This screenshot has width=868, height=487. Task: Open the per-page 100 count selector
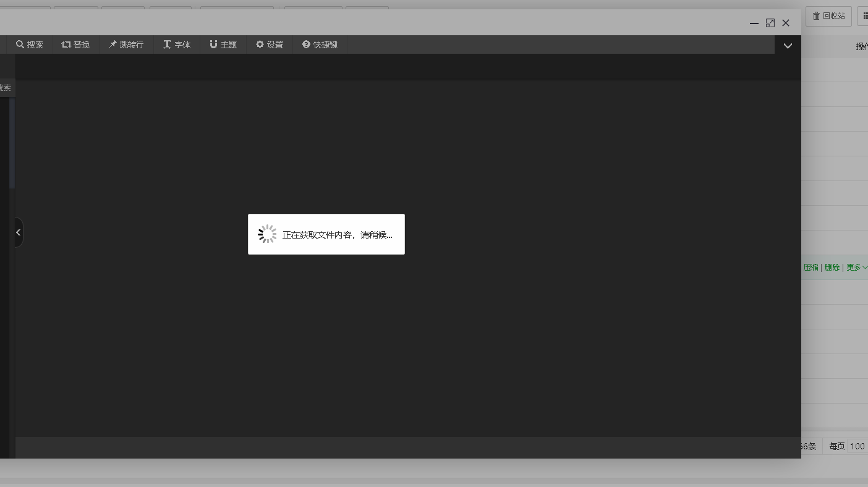click(x=858, y=446)
